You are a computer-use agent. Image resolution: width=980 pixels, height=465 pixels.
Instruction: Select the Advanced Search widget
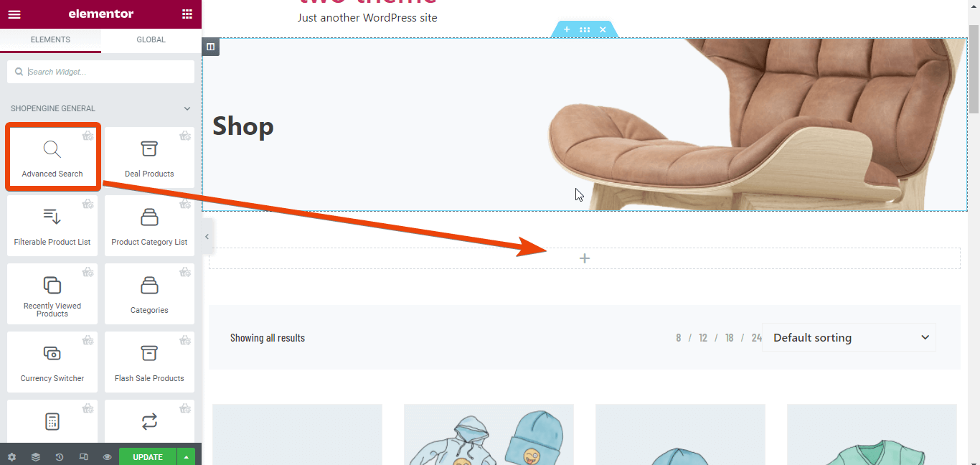[52, 157]
